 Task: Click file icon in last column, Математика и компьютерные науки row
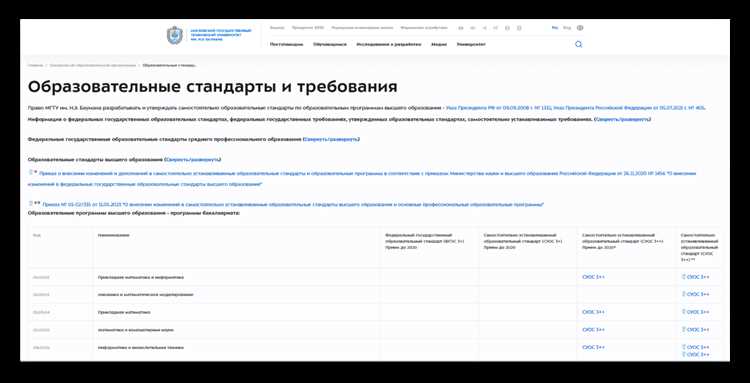(x=684, y=329)
